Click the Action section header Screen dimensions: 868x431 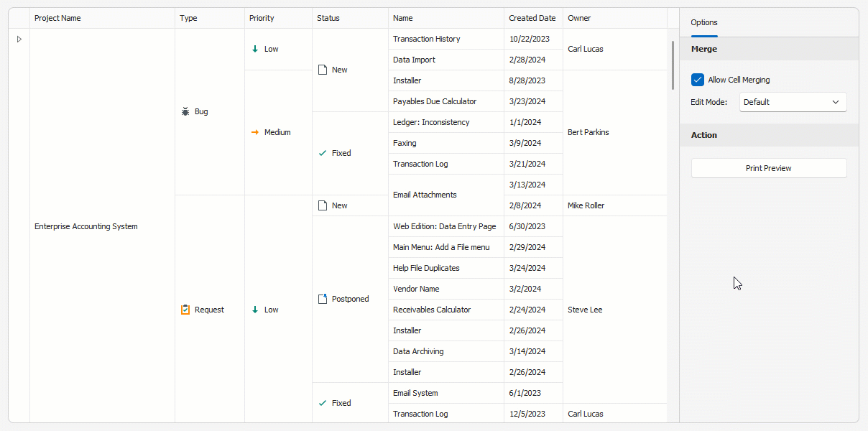click(x=769, y=135)
